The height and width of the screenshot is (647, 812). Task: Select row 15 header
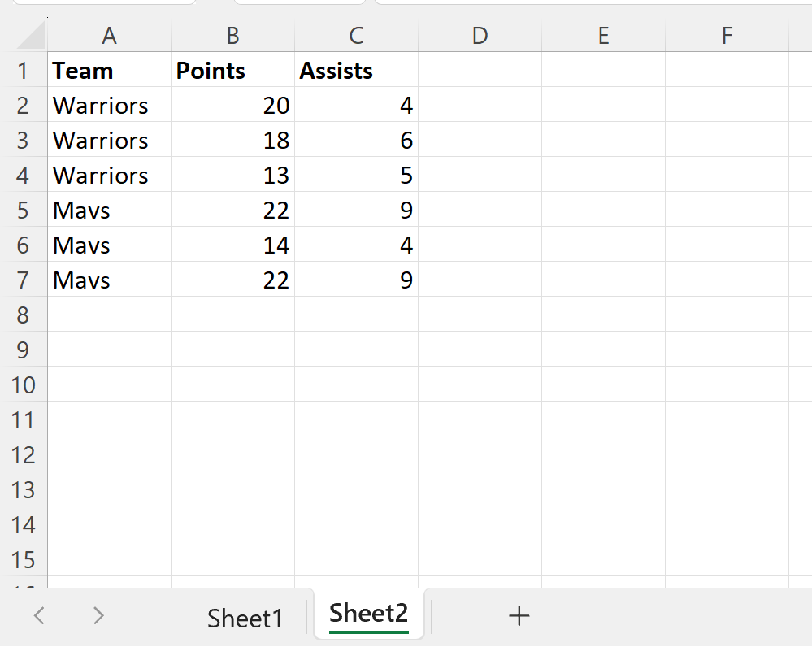(23, 559)
